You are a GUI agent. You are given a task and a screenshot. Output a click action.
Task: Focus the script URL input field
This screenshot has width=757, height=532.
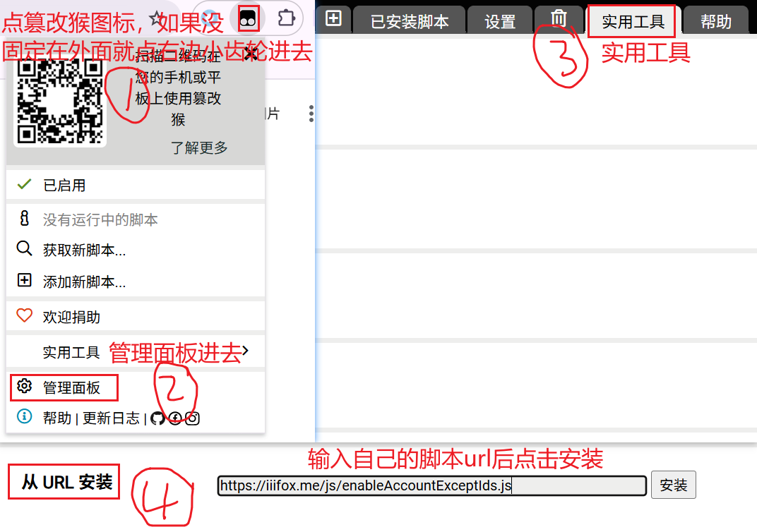pos(431,485)
